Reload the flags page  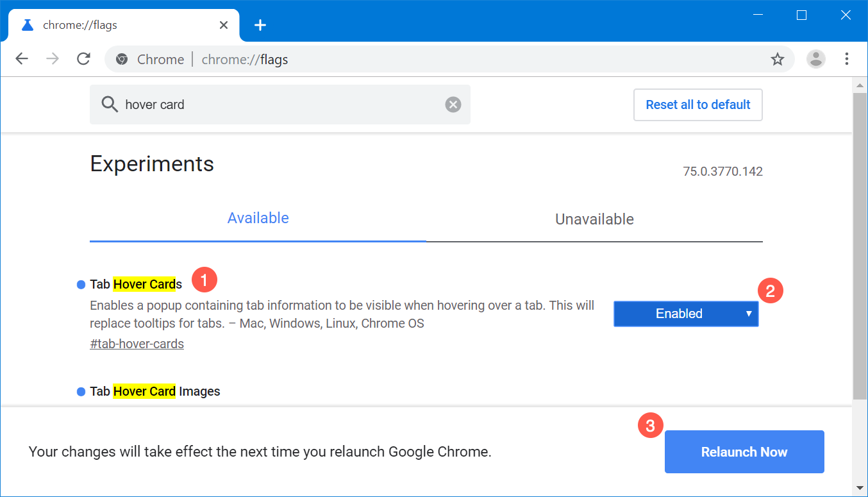click(x=83, y=58)
